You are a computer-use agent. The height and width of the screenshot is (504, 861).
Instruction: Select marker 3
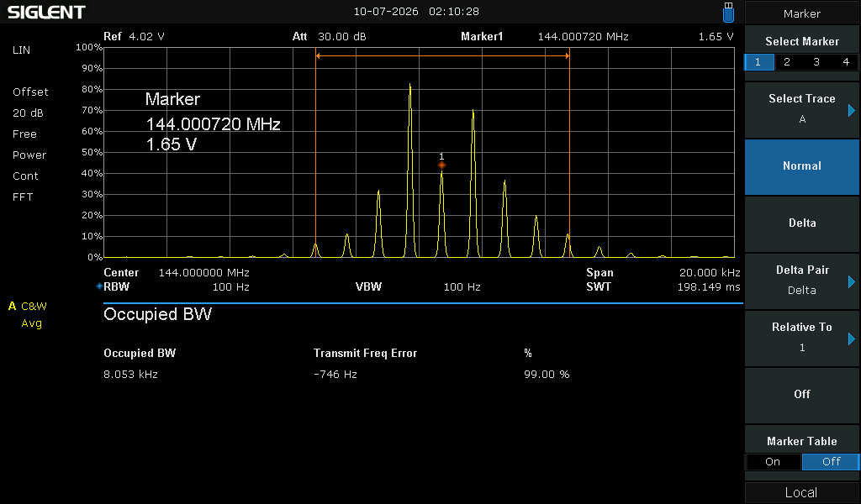(x=816, y=62)
